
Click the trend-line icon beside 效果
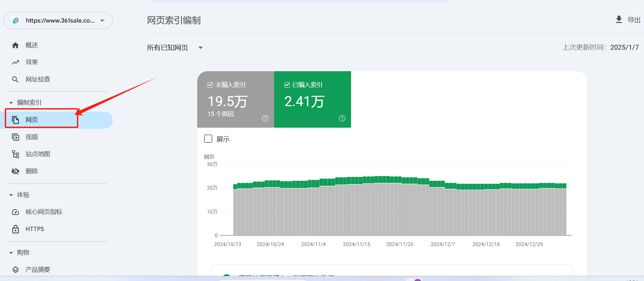(x=15, y=62)
